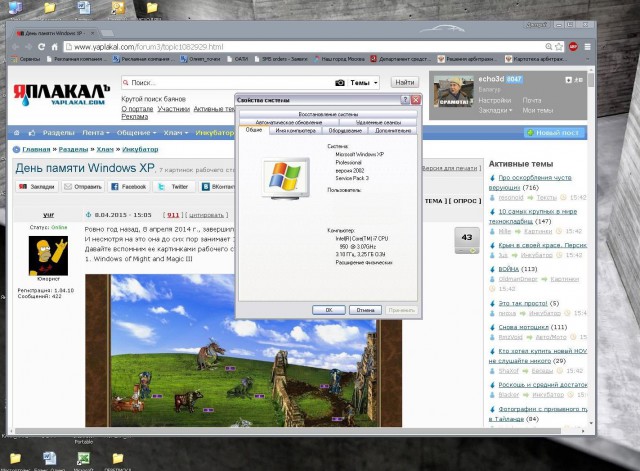Image resolution: width=640 pixels, height=471 pixels.
Task: Share the post via Facebook button
Action: tap(129, 187)
